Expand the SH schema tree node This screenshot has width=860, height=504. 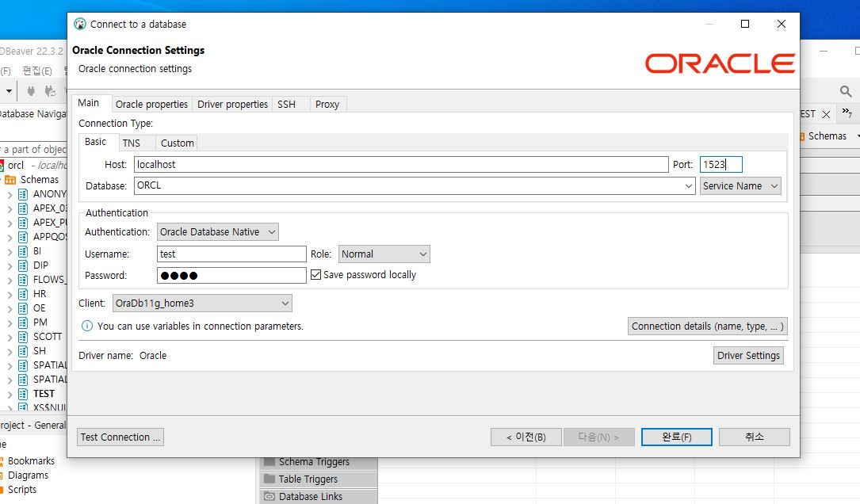click(10, 351)
